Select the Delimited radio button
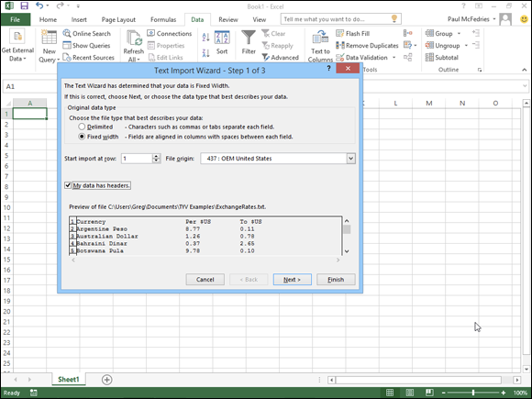This screenshot has width=532, height=399. (82, 127)
